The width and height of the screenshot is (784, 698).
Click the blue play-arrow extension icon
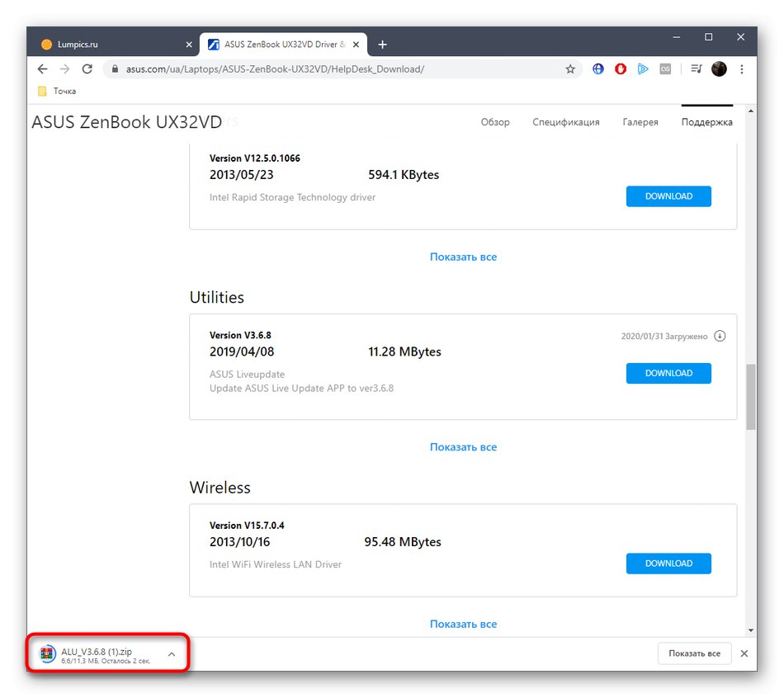click(643, 68)
